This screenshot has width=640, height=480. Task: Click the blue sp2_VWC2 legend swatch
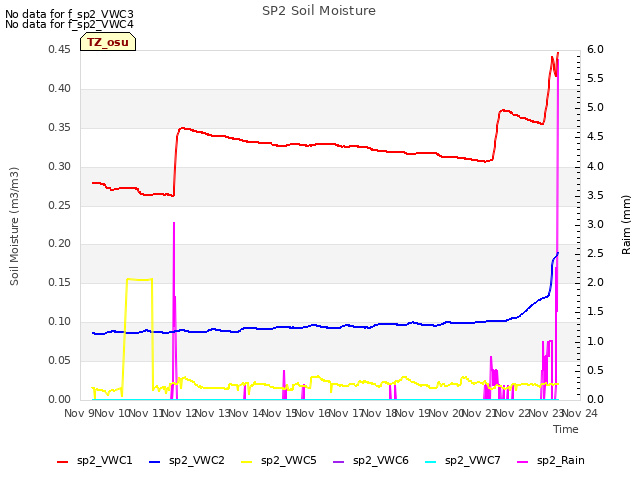click(154, 462)
